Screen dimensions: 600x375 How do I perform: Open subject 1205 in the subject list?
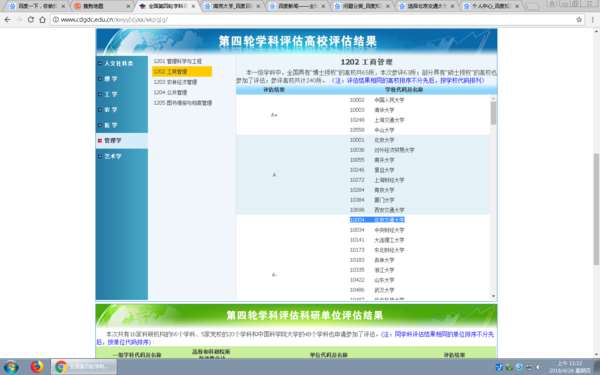coord(183,103)
